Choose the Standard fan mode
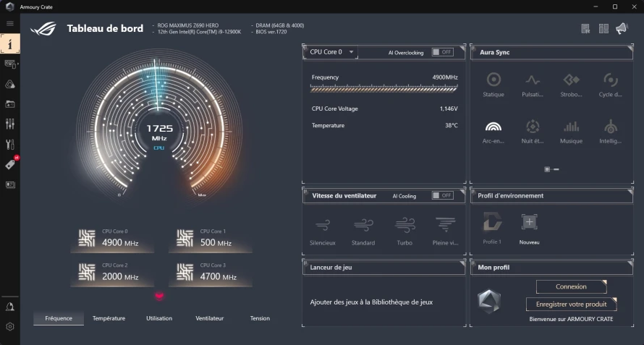This screenshot has height=345, width=644. click(x=363, y=231)
